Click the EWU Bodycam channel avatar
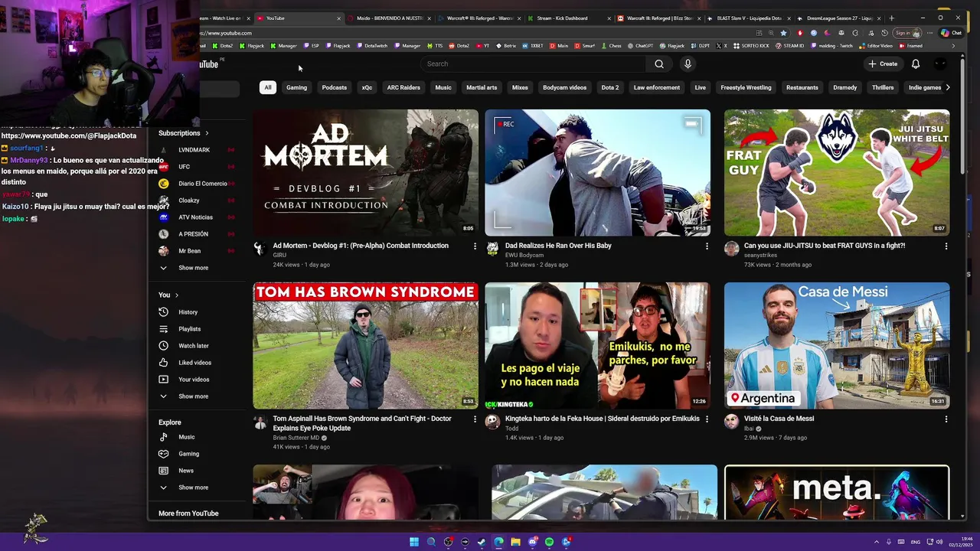Viewport: 980px width, 551px height. point(492,249)
